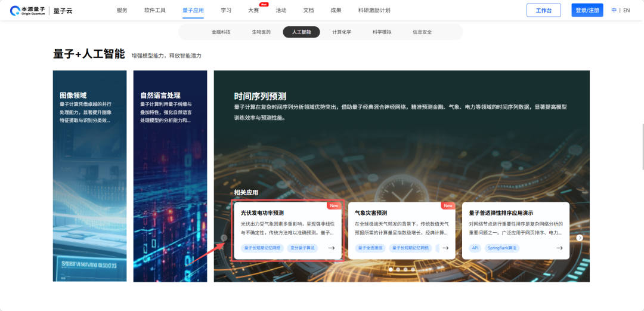Click the description under 光伏发电功率预测

[287, 228]
